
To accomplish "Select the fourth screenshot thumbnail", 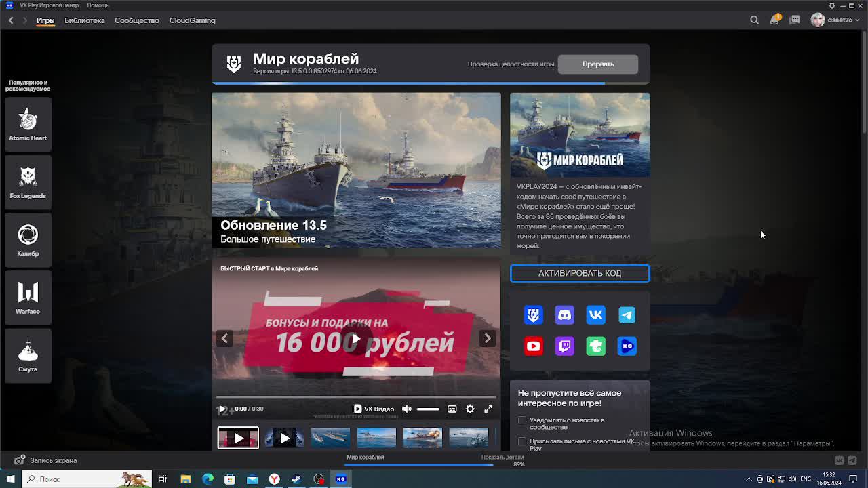I will (x=376, y=438).
